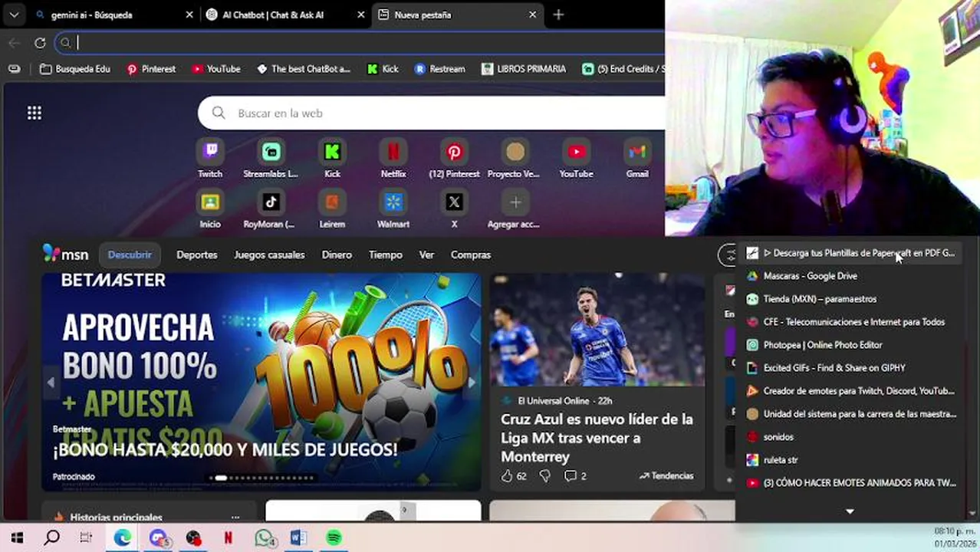This screenshot has height=552, width=980.
Task: Open the Cruz Azul news headline
Action: (x=597, y=438)
